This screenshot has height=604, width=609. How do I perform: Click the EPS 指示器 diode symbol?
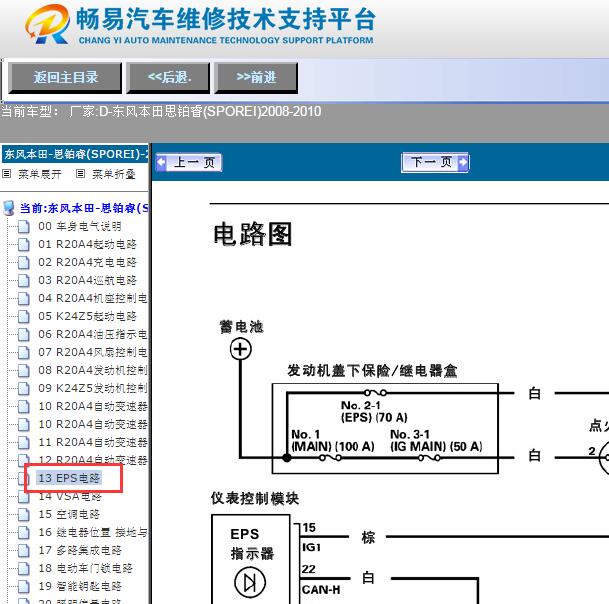[250, 583]
